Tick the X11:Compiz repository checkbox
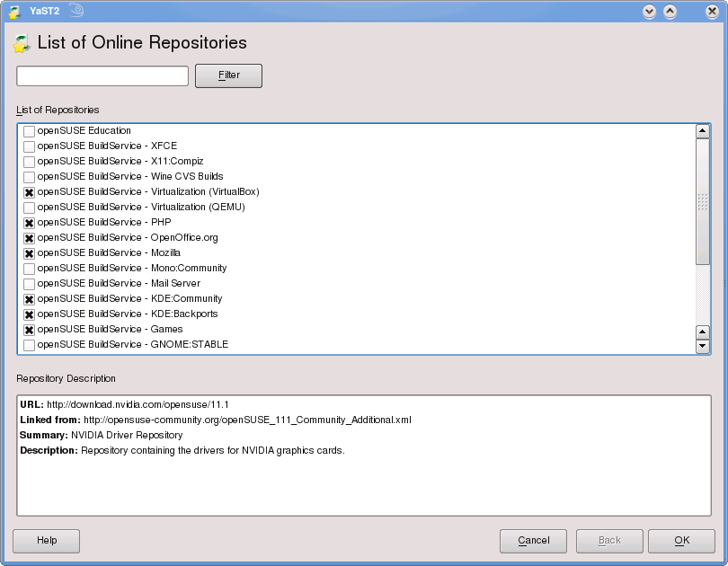728x566 pixels. click(29, 162)
